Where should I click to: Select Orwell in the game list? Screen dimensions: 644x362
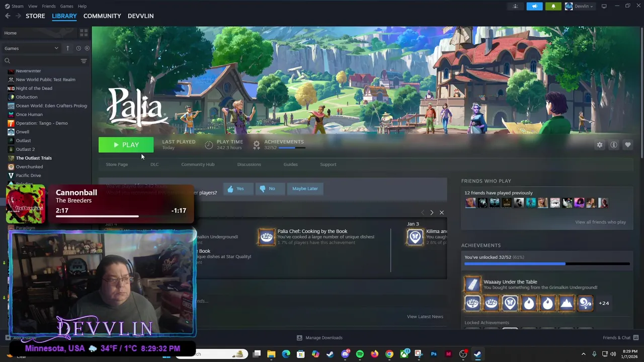(x=23, y=132)
